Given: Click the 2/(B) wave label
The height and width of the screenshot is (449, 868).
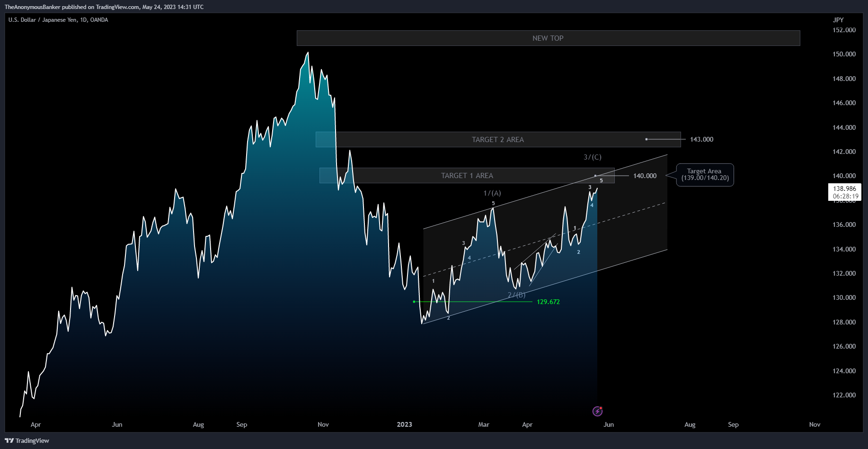Looking at the screenshot, I should point(516,295).
